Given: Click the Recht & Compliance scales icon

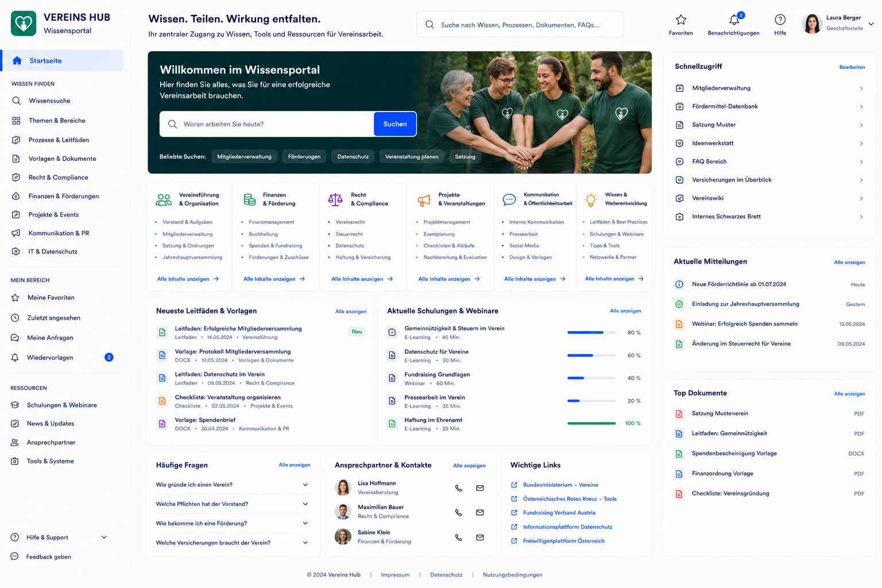Looking at the screenshot, I should point(335,200).
